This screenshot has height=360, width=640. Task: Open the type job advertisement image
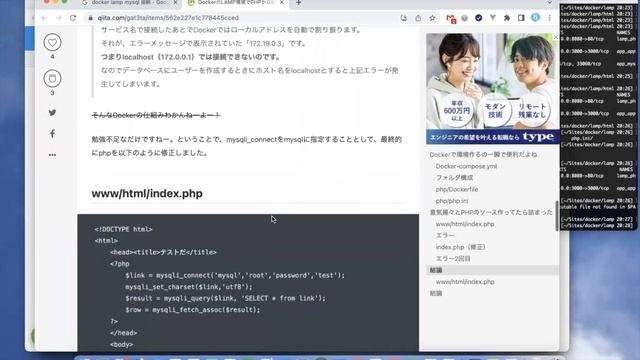click(493, 89)
